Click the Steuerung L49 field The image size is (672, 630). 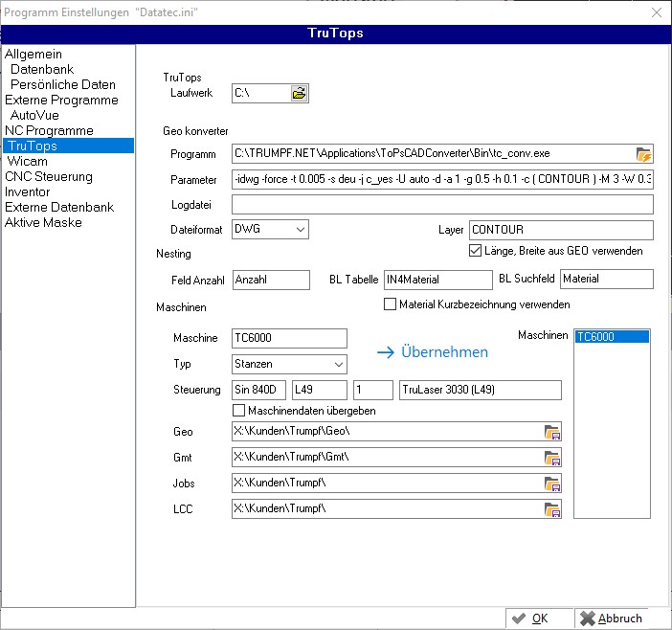point(320,390)
